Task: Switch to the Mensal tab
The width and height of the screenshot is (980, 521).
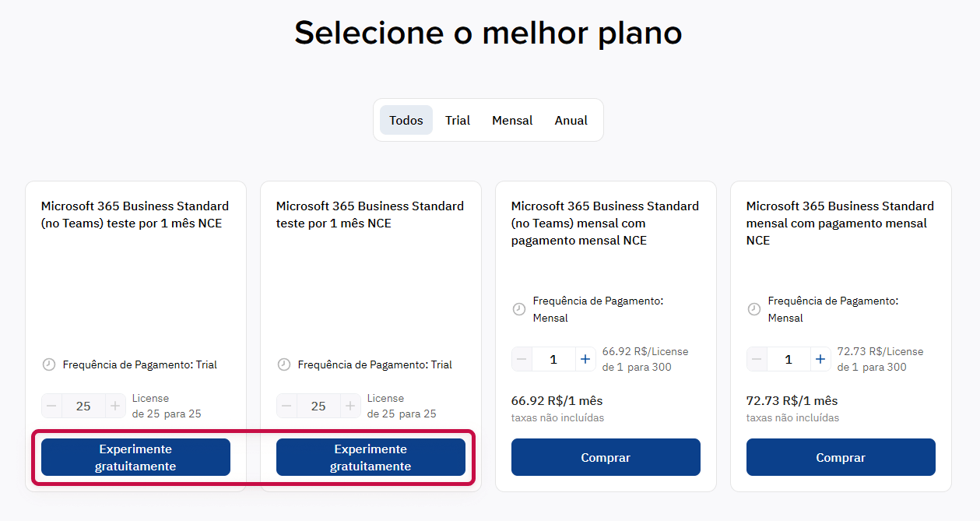Action: coord(512,120)
